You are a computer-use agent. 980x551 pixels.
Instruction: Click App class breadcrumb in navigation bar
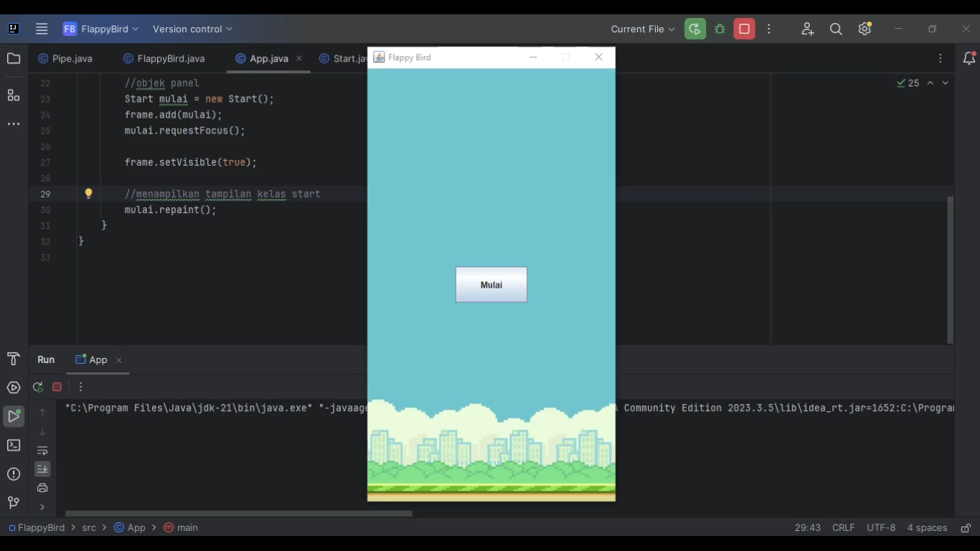130,527
